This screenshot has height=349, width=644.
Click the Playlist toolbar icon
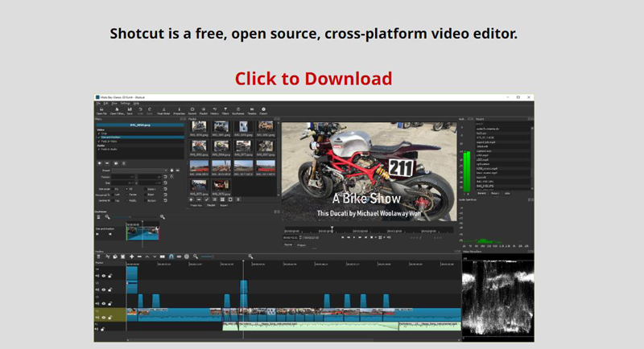(x=204, y=111)
